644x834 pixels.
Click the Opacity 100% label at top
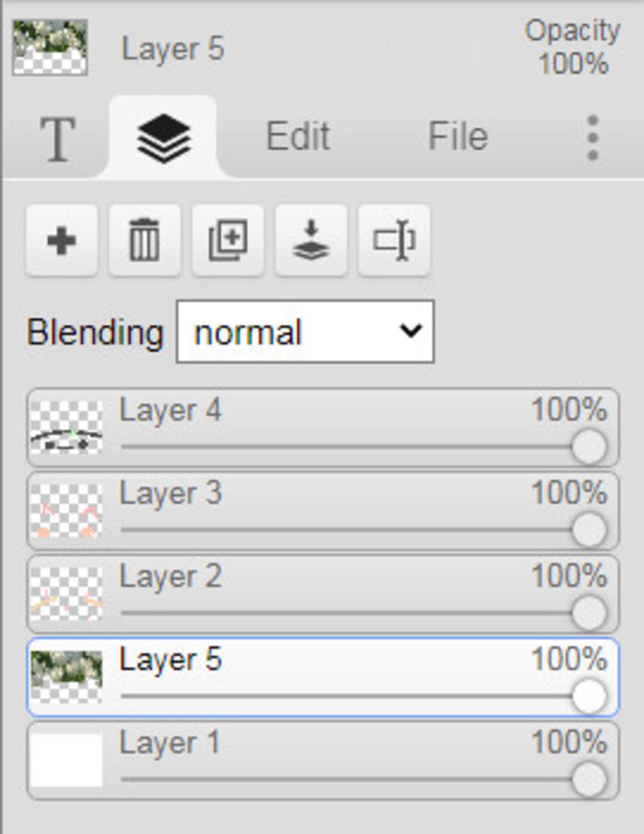572,47
